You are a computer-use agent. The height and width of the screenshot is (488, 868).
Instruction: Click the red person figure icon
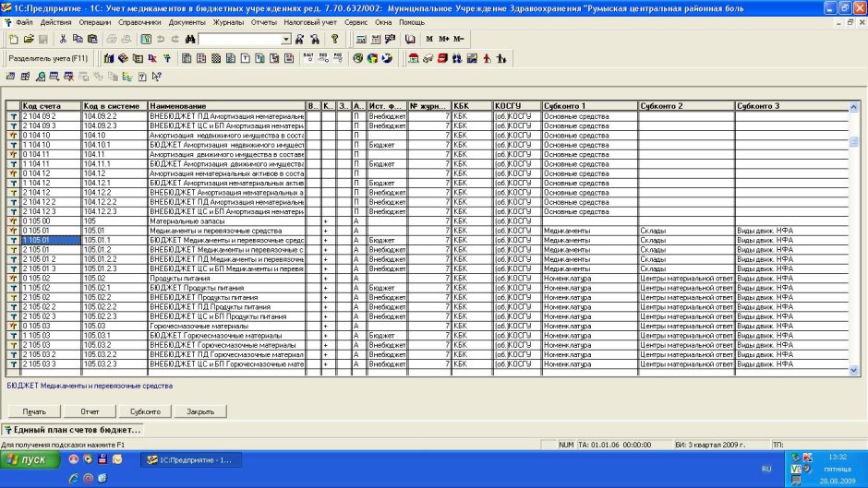coord(487,59)
